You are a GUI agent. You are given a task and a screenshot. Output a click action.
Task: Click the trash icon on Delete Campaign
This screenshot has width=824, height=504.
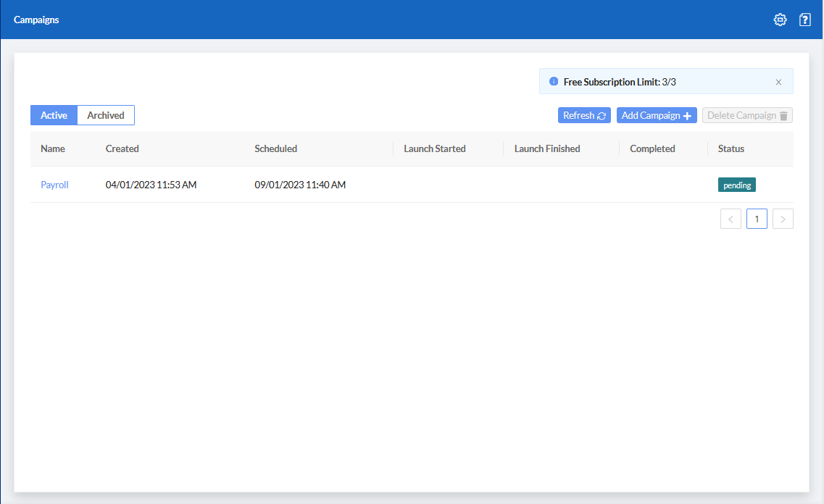click(x=784, y=115)
